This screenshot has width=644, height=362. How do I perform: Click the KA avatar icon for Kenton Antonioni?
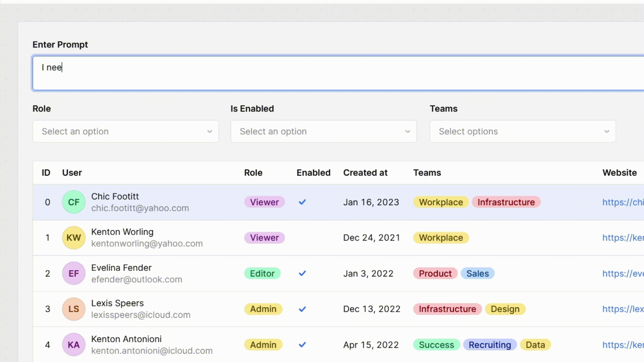[73, 344]
